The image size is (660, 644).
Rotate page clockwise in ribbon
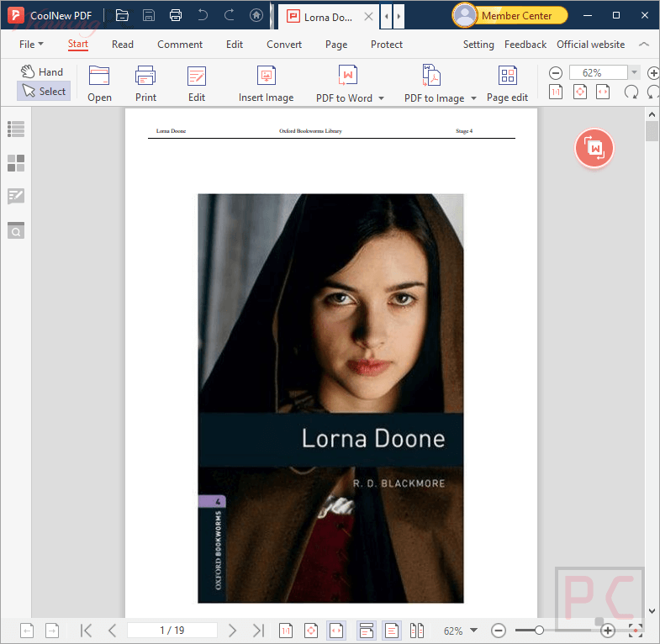point(631,92)
